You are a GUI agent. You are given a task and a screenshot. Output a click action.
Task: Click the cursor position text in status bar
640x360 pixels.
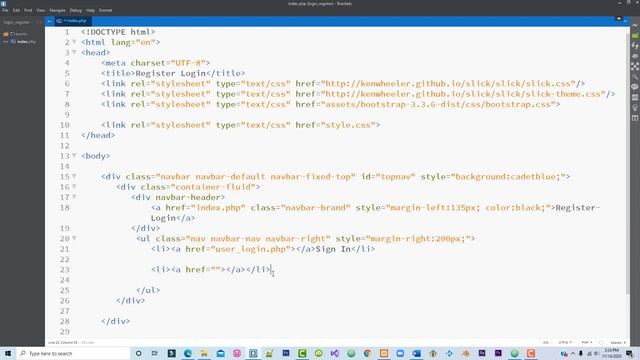point(63,342)
